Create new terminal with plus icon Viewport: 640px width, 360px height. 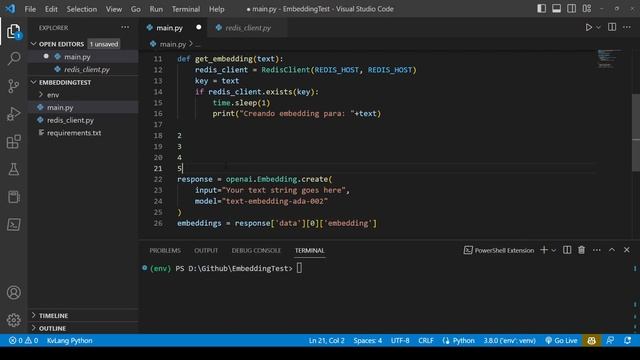(x=544, y=250)
